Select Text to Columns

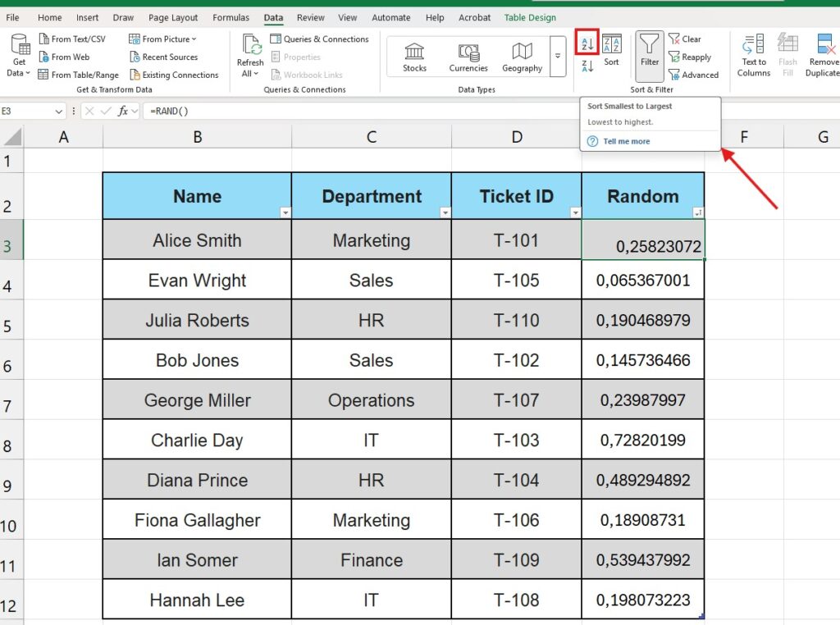[x=752, y=55]
